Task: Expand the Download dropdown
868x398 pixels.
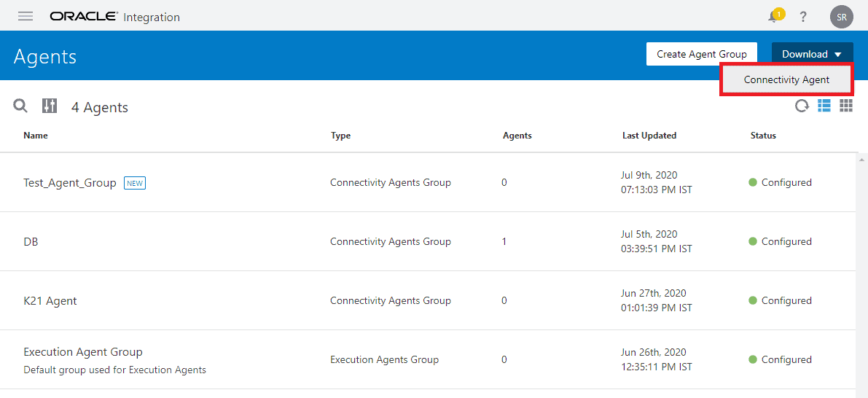Action: click(x=812, y=54)
